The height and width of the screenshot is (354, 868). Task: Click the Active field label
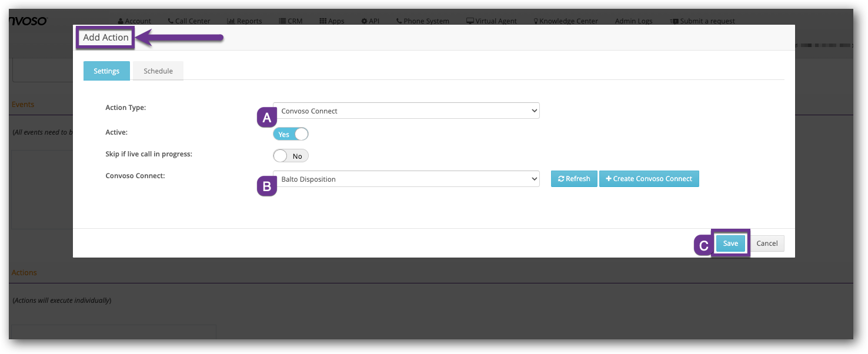(116, 132)
